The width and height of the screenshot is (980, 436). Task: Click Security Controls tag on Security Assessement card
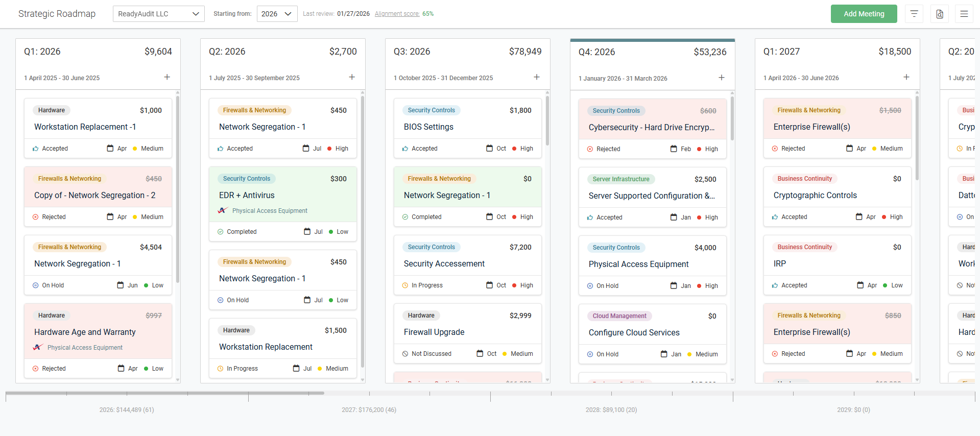point(431,247)
